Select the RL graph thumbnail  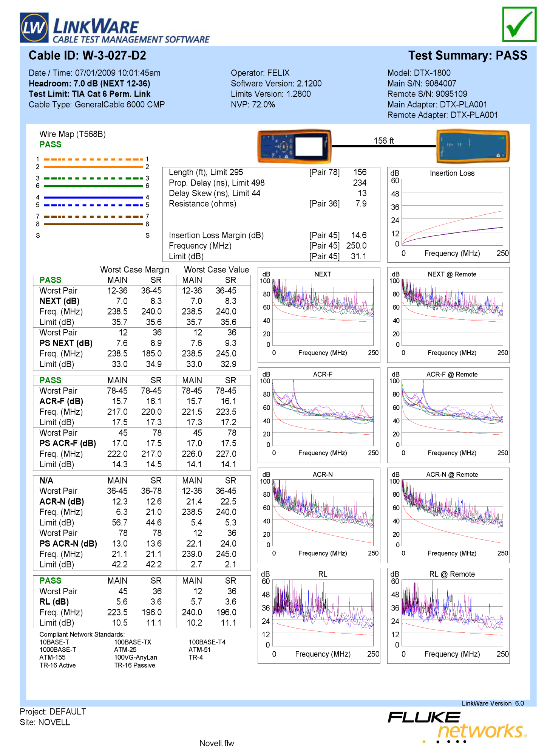tap(319, 615)
